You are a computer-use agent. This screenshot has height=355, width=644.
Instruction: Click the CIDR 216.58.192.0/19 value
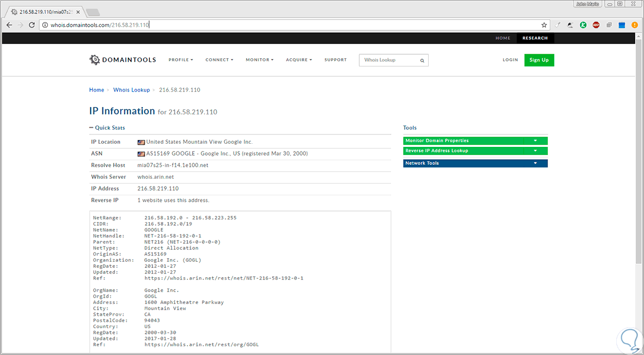[167, 224]
